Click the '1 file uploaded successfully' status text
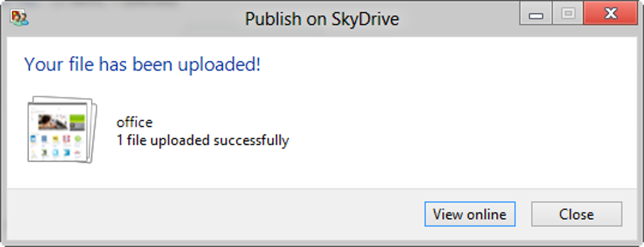 [203, 141]
